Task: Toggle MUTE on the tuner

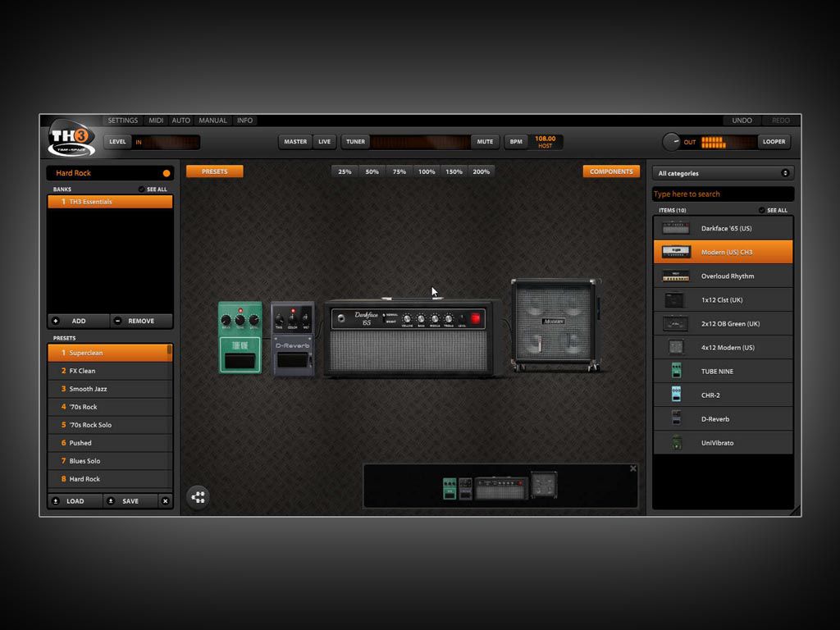Action: point(485,141)
